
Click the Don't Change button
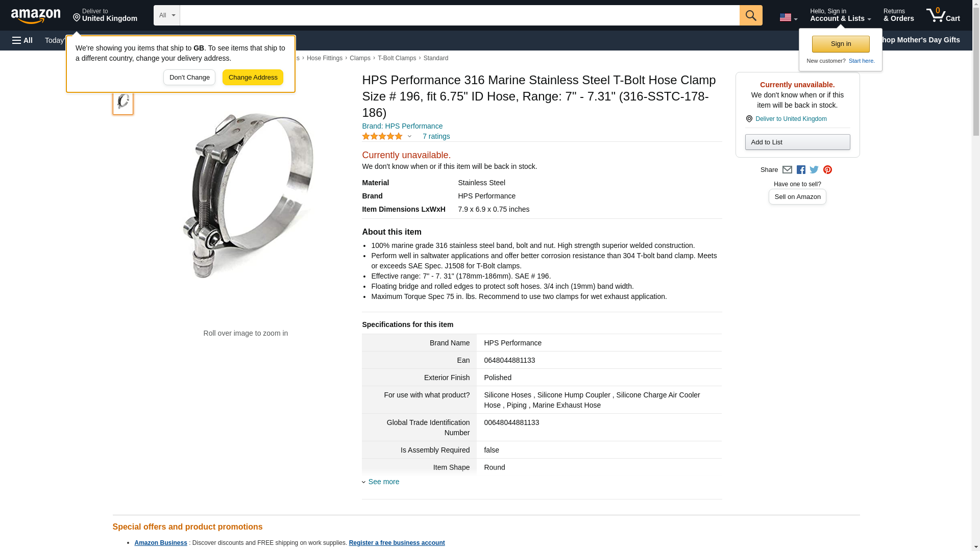189,78
